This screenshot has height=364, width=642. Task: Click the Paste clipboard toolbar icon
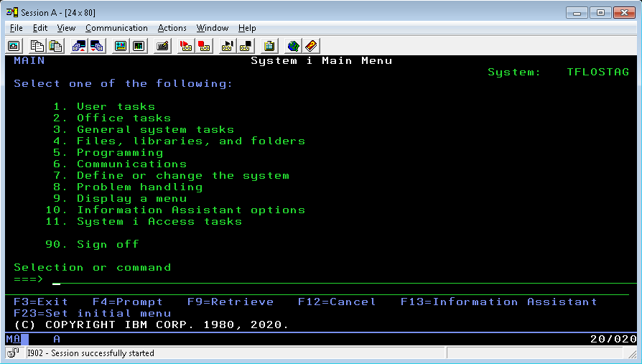(x=55, y=46)
